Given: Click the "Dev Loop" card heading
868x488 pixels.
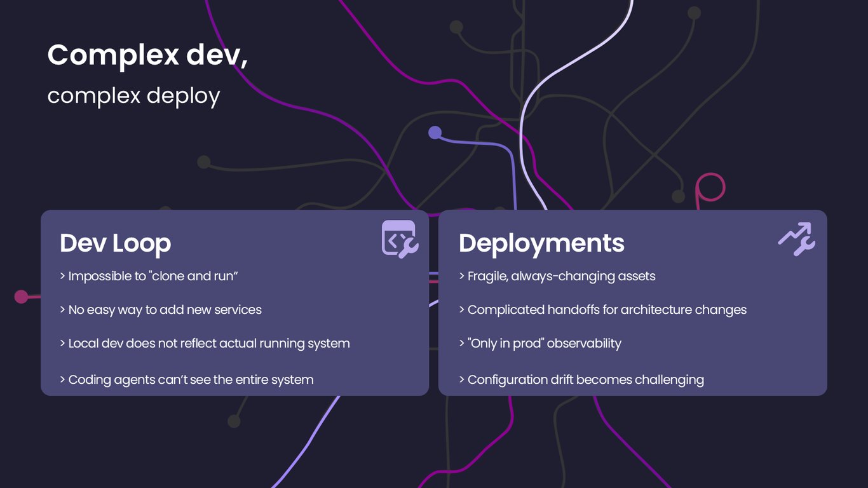Looking at the screenshot, I should coord(115,243).
